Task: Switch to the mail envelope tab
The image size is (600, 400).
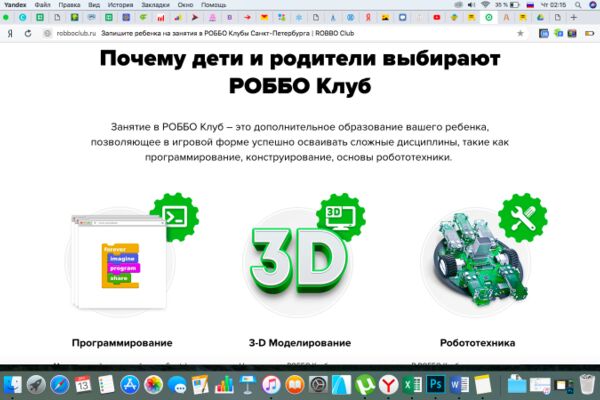Action: 264,17
